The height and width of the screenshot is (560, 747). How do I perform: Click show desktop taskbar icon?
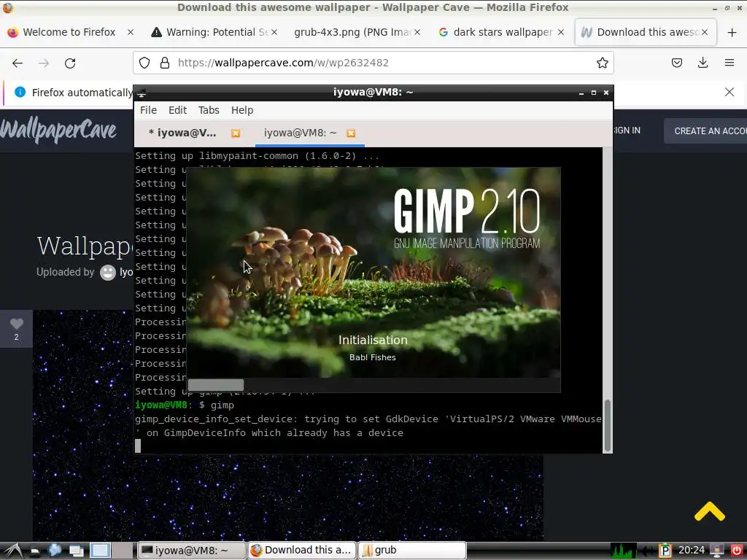76,551
